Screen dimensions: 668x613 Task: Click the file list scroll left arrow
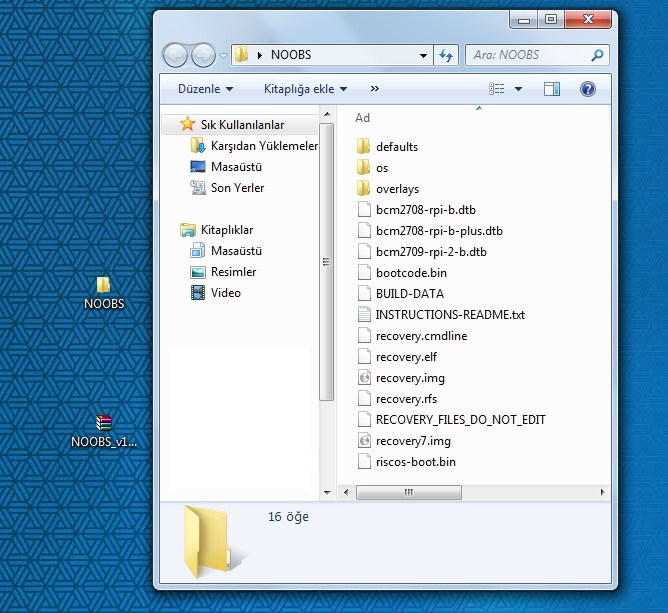(x=346, y=492)
